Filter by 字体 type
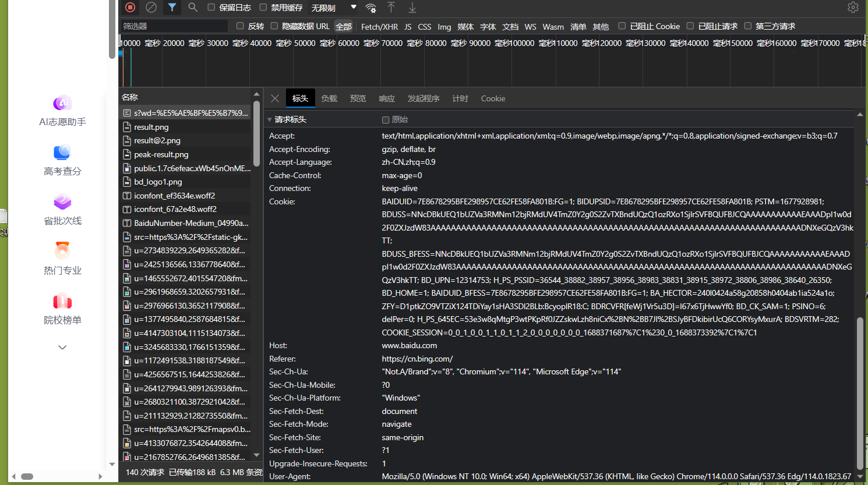 click(x=488, y=27)
